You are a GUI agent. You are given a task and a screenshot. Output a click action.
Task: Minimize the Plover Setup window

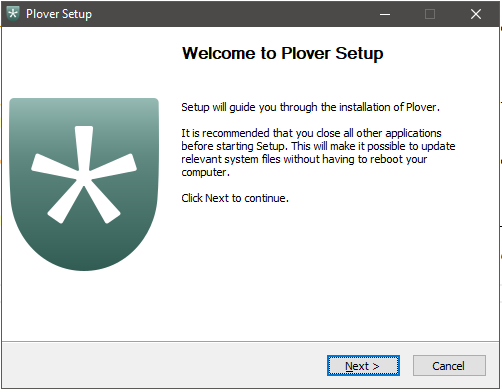385,14
